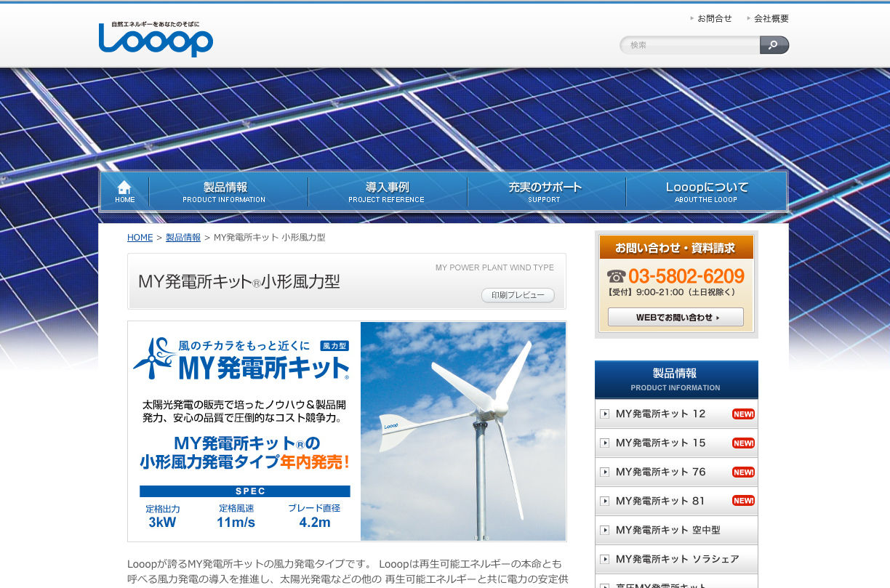Image resolution: width=890 pixels, height=588 pixels.
Task: Click the 印刷プレビュー button
Action: pos(518,295)
